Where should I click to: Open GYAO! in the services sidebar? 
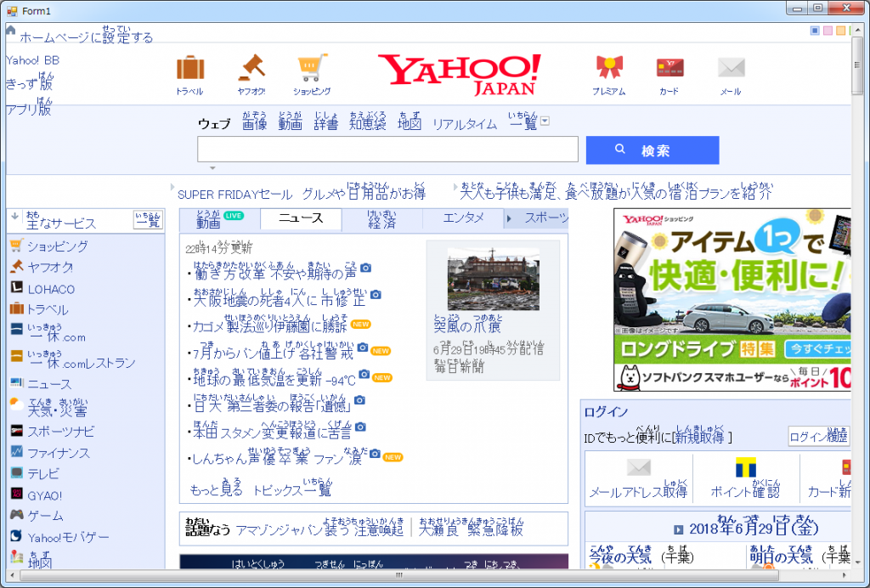click(x=44, y=495)
